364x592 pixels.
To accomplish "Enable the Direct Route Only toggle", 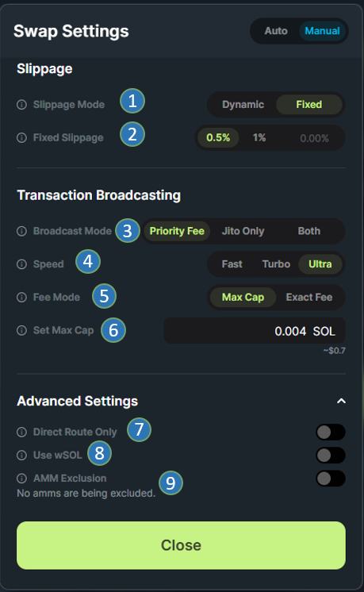I will (x=331, y=432).
